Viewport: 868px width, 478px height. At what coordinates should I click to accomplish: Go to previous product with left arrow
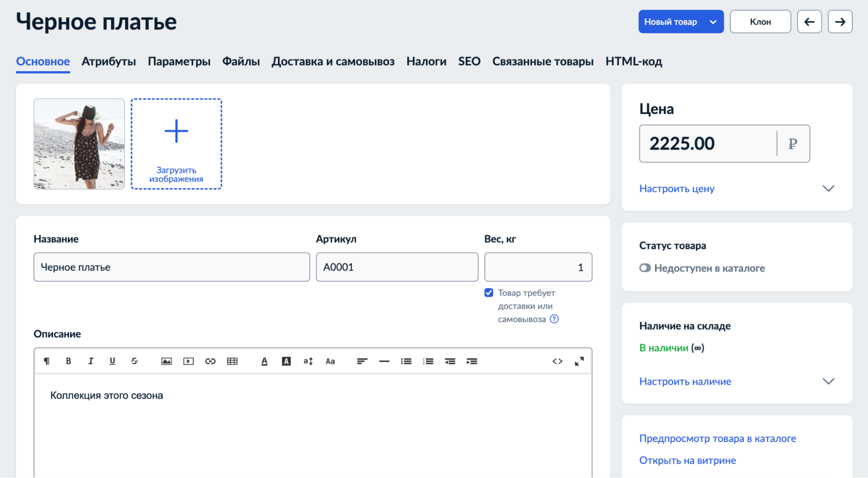pos(809,22)
